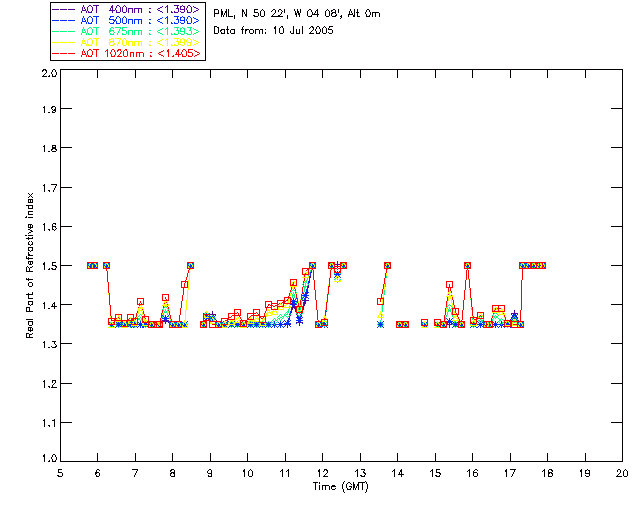Click the x-axis tick label '8'
The height and width of the screenshot is (512, 640).
coord(173,473)
